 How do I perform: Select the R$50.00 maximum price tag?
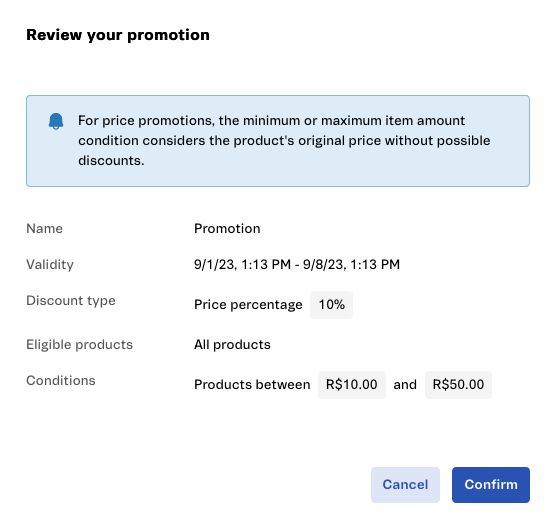[x=458, y=385]
